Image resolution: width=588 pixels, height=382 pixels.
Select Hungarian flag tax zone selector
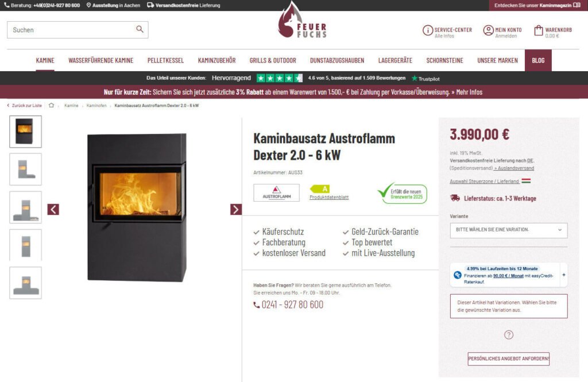coord(526,181)
